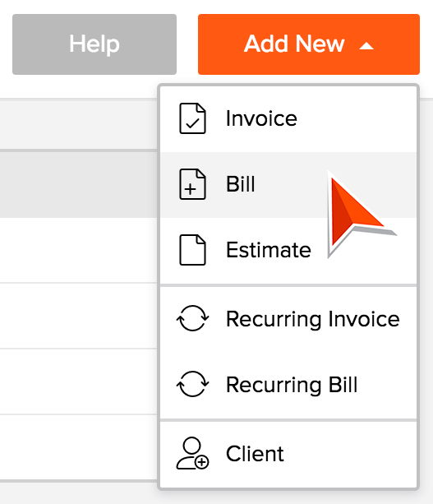The width and height of the screenshot is (433, 504).
Task: Collapse the Add New dropdown arrow
Action: click(x=366, y=46)
